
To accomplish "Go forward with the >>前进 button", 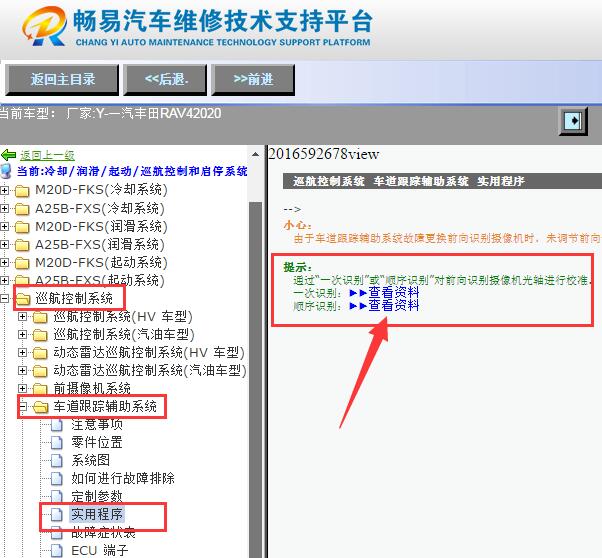I will click(253, 79).
